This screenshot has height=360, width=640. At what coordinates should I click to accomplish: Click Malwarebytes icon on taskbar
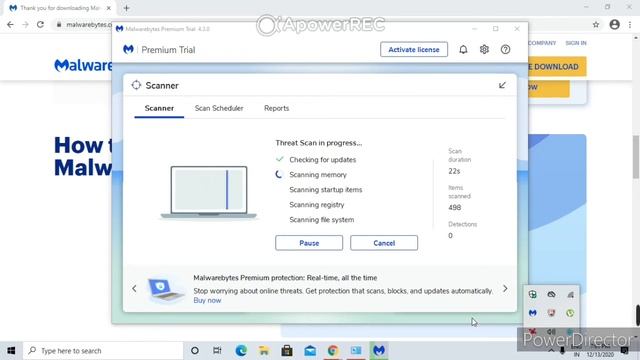point(379,351)
